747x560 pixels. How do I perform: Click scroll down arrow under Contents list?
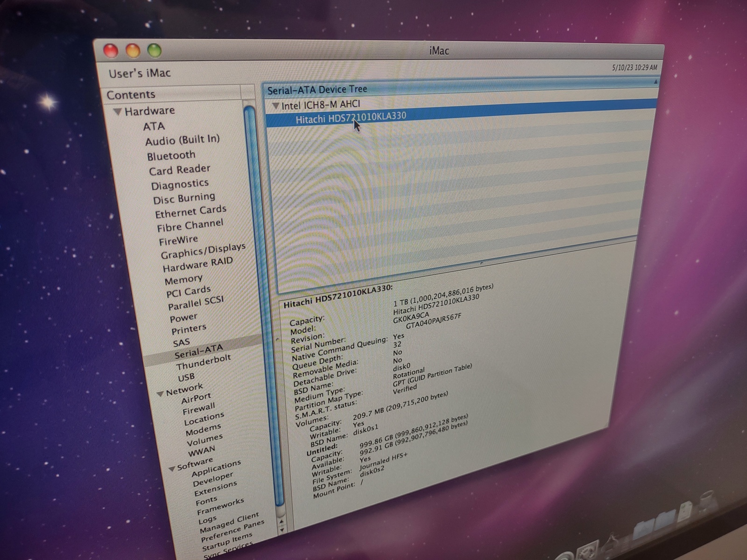click(282, 530)
